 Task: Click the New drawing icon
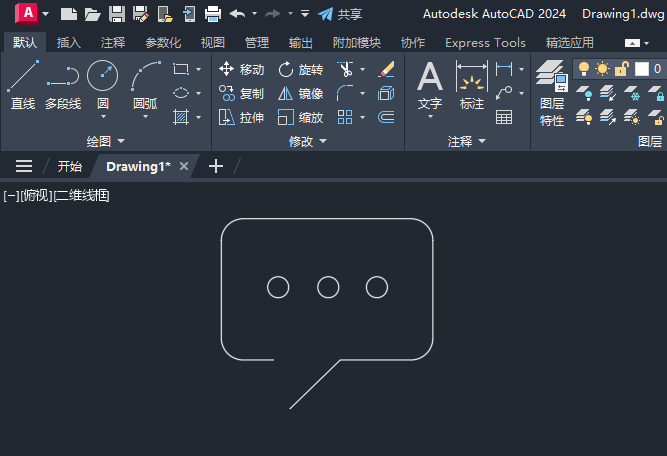click(69, 14)
